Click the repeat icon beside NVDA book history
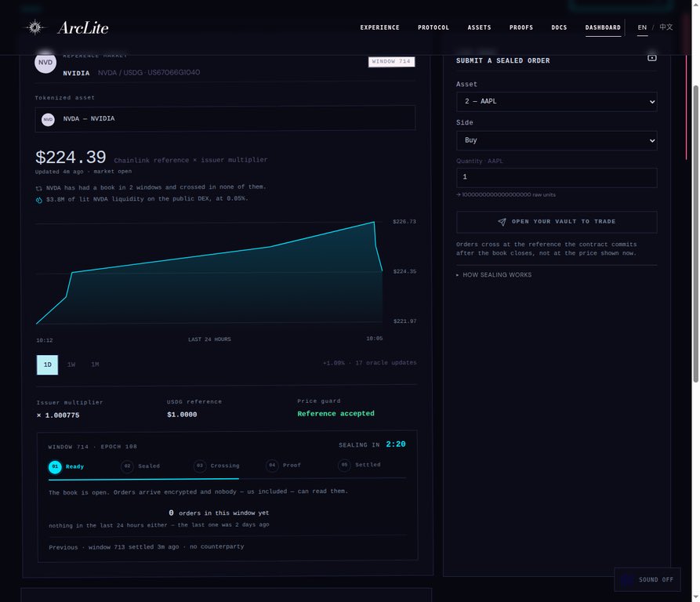The height and width of the screenshot is (602, 700). tap(39, 188)
